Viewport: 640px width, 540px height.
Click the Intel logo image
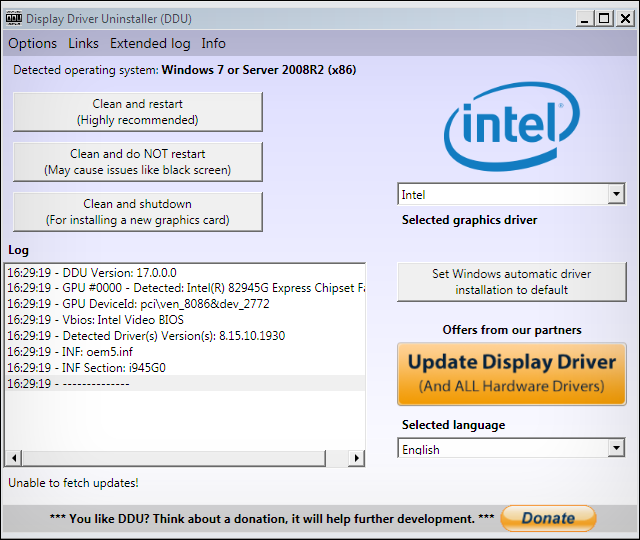pyautogui.click(x=512, y=126)
